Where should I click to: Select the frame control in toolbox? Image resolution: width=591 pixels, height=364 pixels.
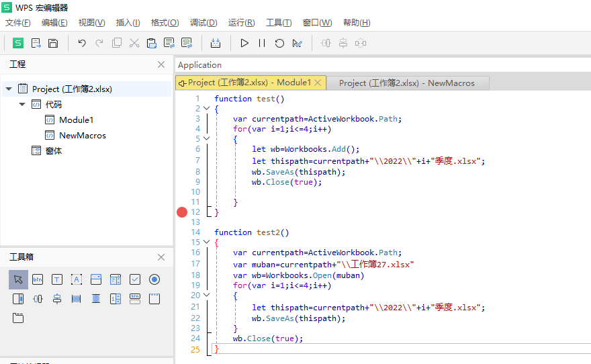tap(154, 299)
